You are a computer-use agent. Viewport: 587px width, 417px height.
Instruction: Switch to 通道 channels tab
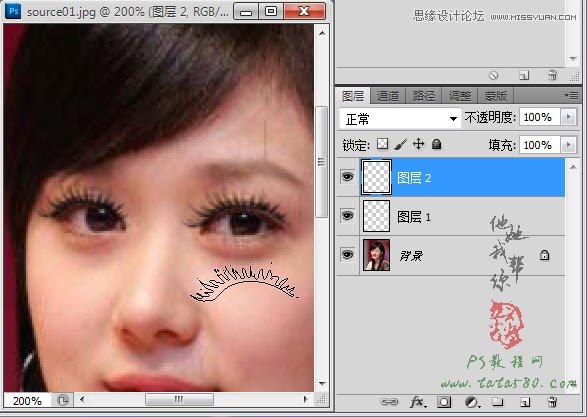[388, 96]
